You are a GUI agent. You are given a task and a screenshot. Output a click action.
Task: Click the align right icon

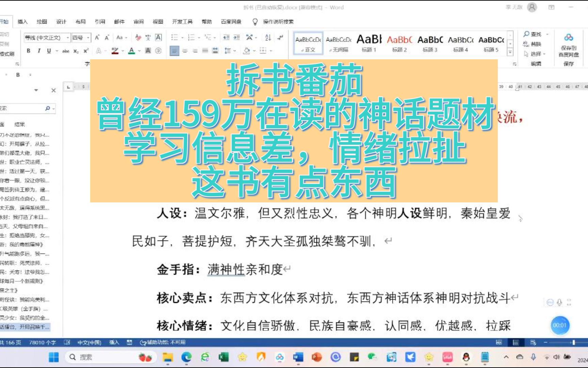coord(195,51)
